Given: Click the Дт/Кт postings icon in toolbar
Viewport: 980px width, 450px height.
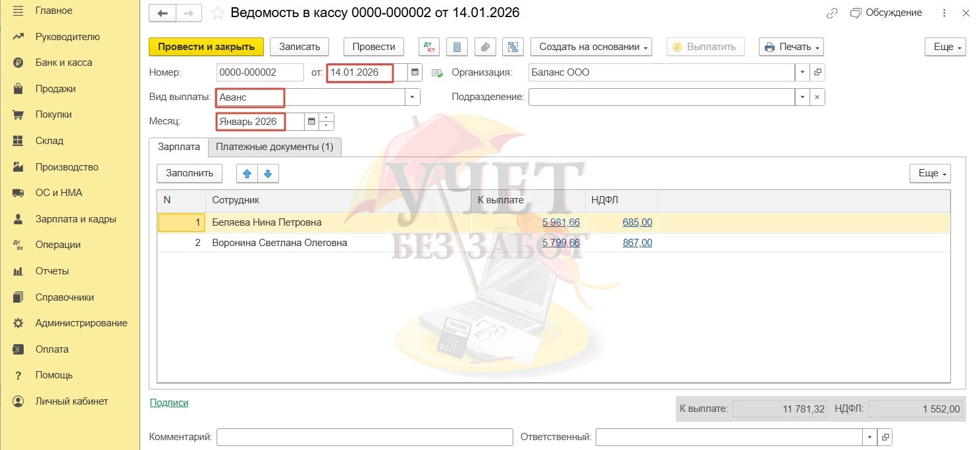Looking at the screenshot, I should tap(429, 47).
